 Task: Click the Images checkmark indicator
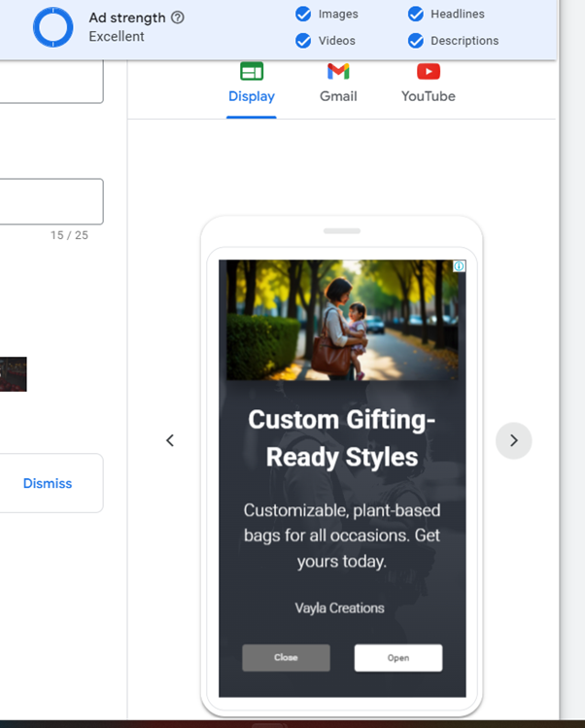tap(303, 14)
